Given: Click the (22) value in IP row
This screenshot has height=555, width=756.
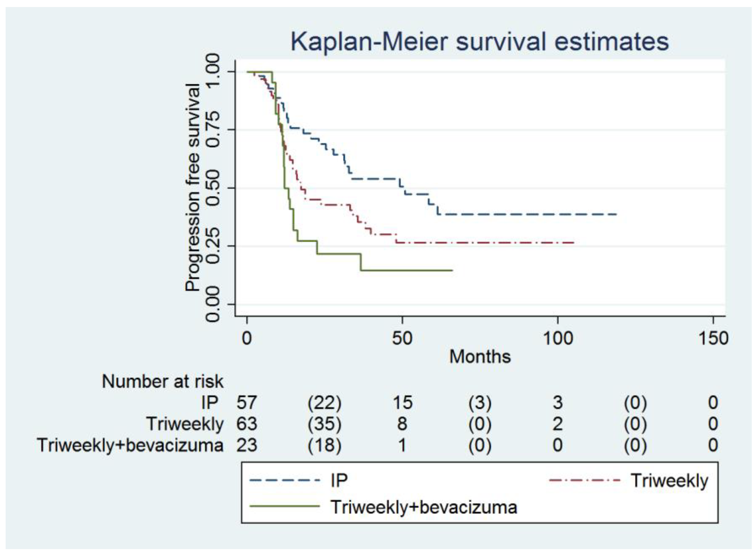Looking at the screenshot, I should pyautogui.click(x=324, y=403).
